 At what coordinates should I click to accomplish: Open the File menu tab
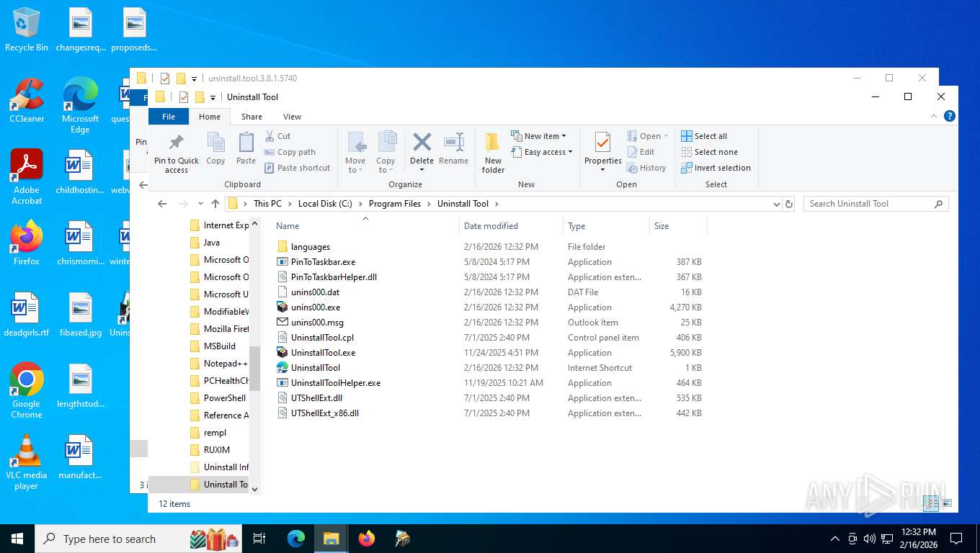(168, 116)
